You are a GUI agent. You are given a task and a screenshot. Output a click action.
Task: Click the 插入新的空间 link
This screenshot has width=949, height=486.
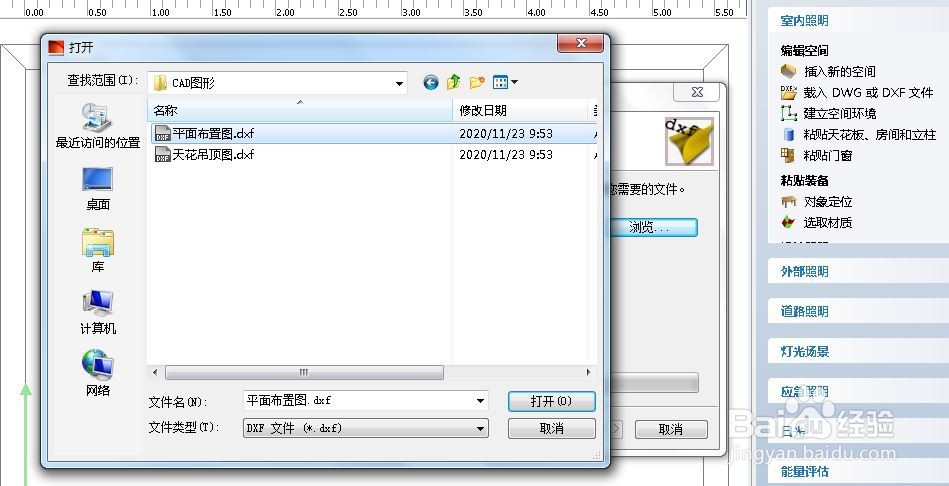(839, 71)
